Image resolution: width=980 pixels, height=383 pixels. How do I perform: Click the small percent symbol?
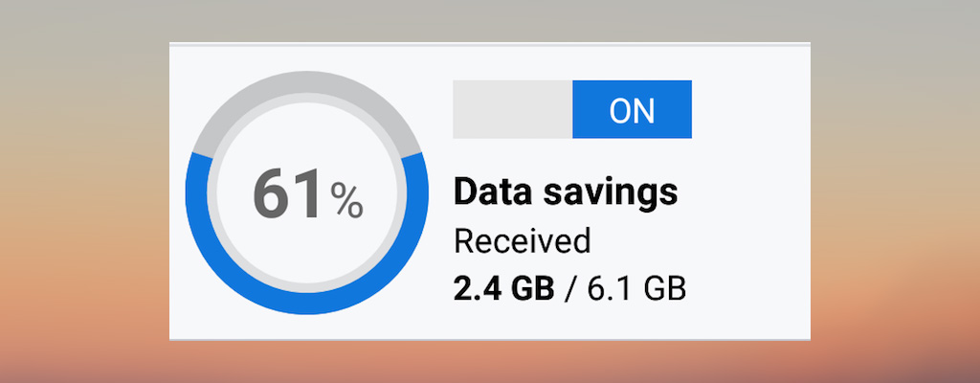pos(346,201)
